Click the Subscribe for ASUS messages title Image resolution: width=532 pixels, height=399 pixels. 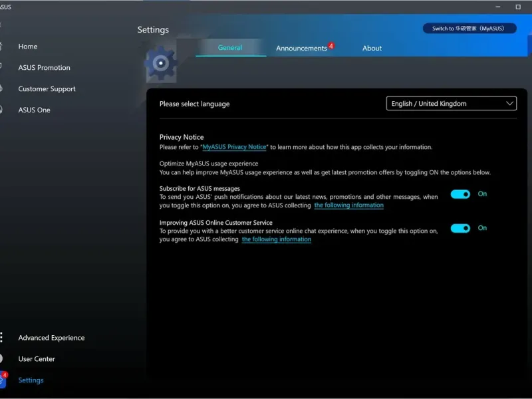pos(199,189)
